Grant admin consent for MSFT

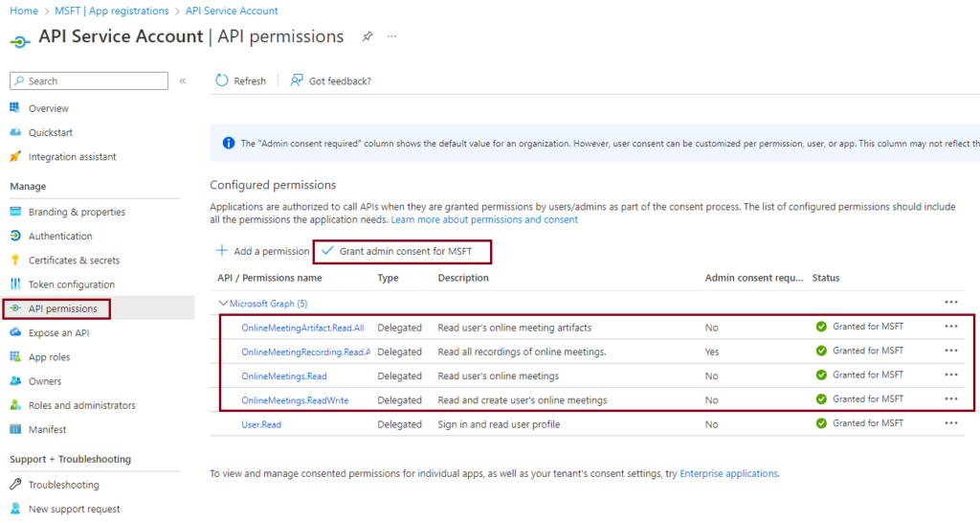402,252
